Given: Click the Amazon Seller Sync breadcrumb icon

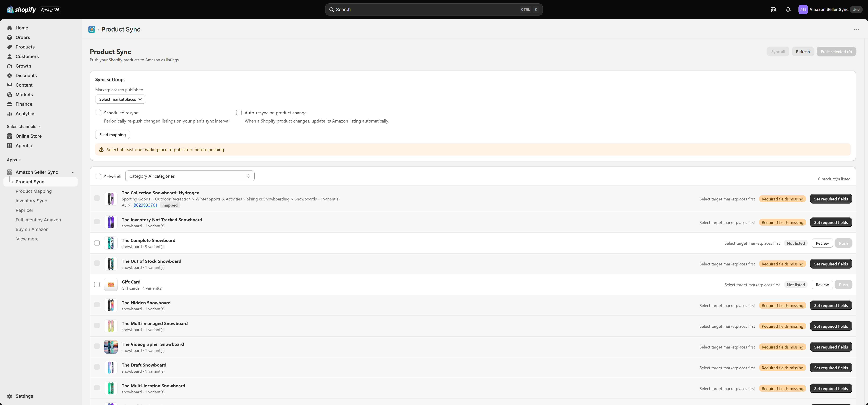Looking at the screenshot, I should [x=92, y=29].
